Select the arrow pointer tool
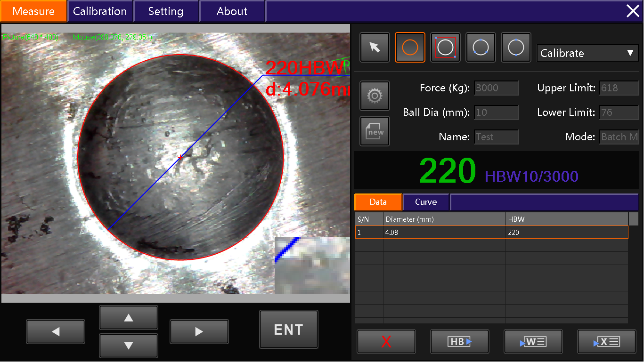Viewport: 644px width, 362px height. click(x=375, y=48)
